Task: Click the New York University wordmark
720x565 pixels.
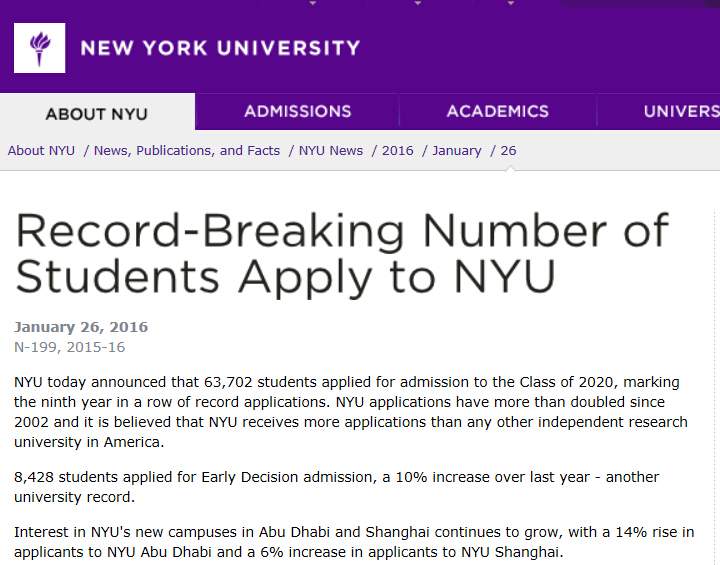Action: (220, 48)
